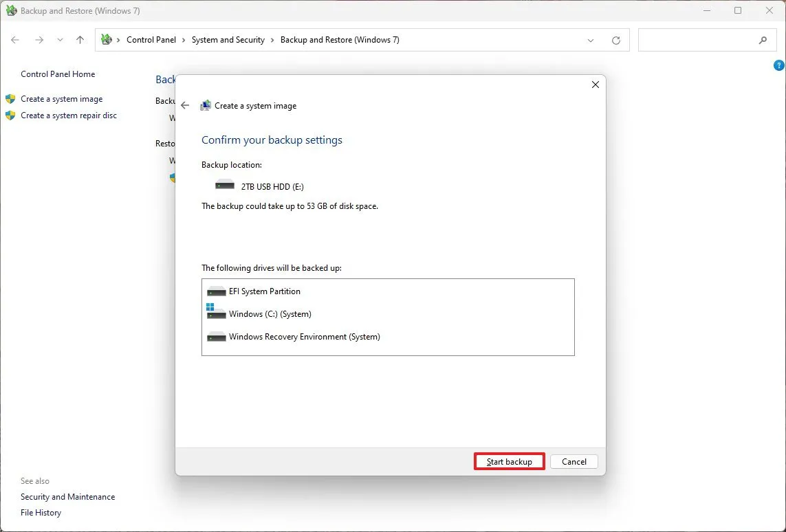Viewport: 786px width, 532px height.
Task: Open the File History link
Action: [x=41, y=512]
